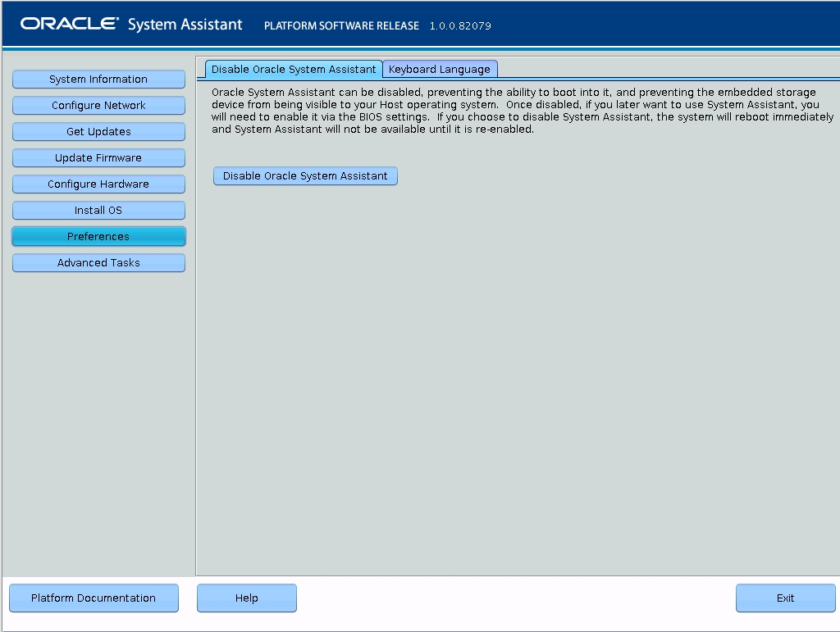Click Disable Oracle System Assistant button

(305, 176)
